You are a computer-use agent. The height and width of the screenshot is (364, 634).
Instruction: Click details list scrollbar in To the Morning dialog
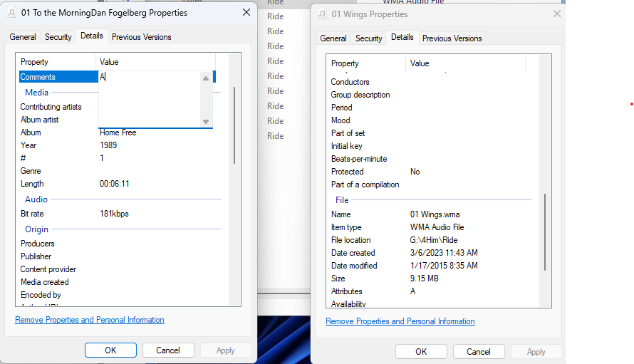[x=234, y=125]
